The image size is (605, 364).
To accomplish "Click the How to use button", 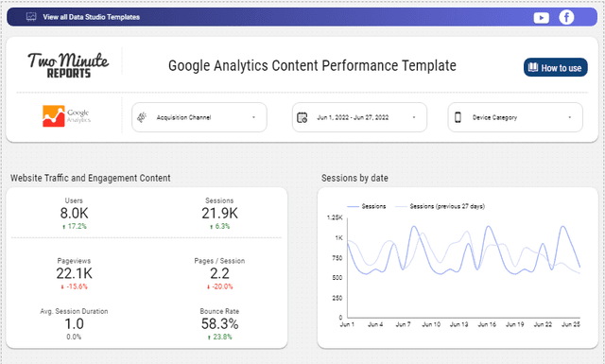I will pyautogui.click(x=555, y=67).
